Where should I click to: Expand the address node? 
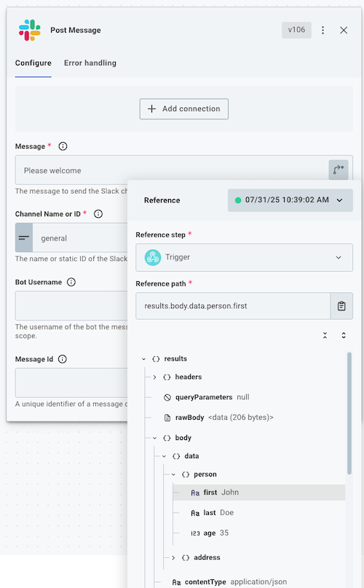173,557
